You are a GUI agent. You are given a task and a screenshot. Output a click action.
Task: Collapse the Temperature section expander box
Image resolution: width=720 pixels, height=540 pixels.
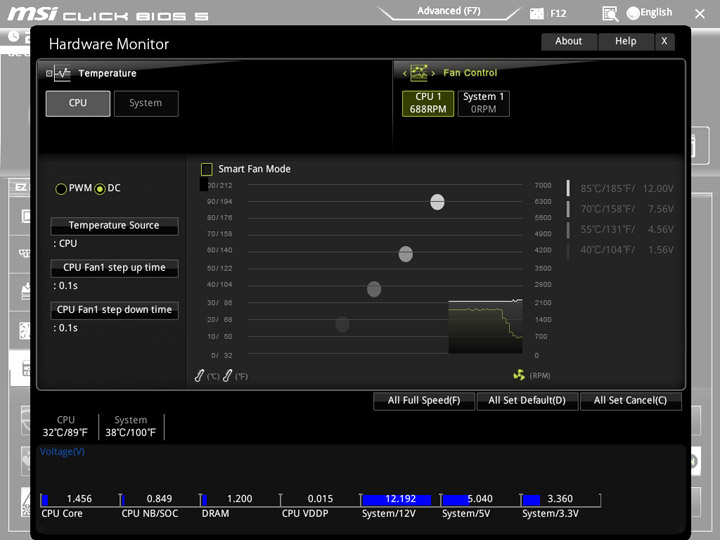click(x=49, y=73)
